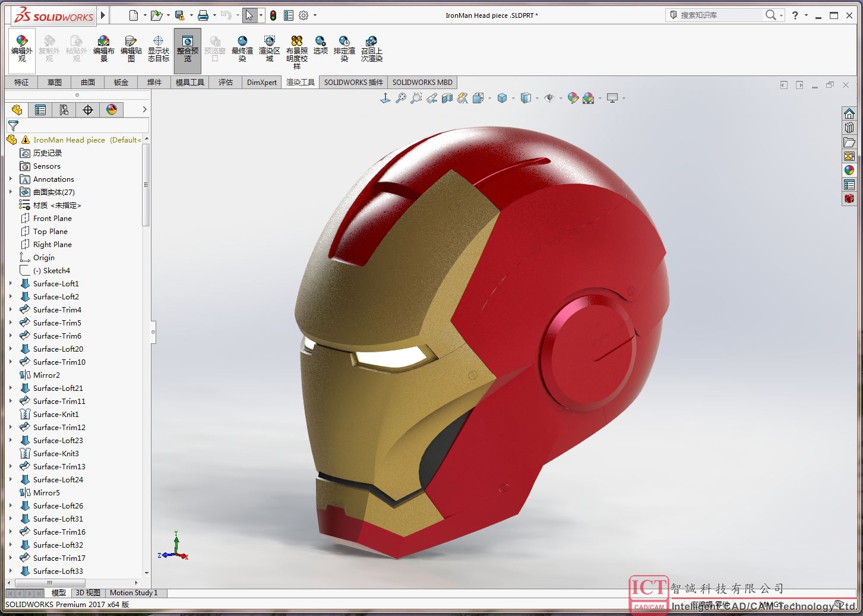Screen dimensions: 863x616
Task: Switch to the DimXpert tab
Action: click(x=262, y=83)
